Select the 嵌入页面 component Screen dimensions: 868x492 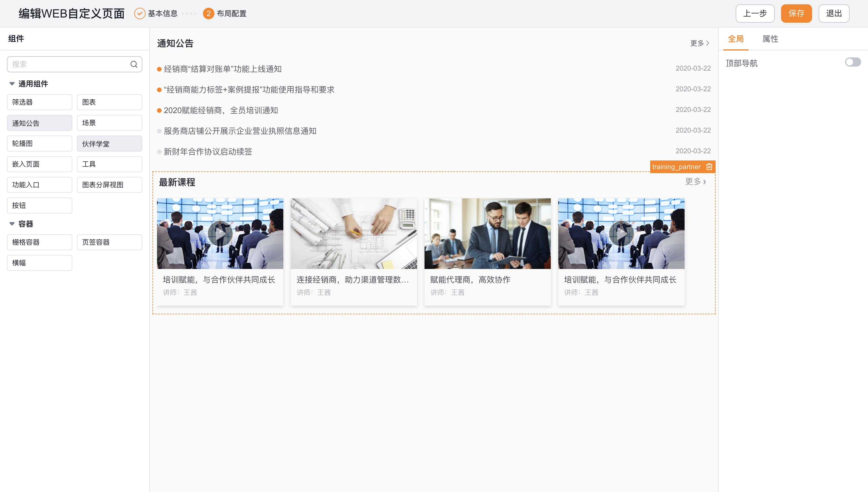pyautogui.click(x=40, y=164)
